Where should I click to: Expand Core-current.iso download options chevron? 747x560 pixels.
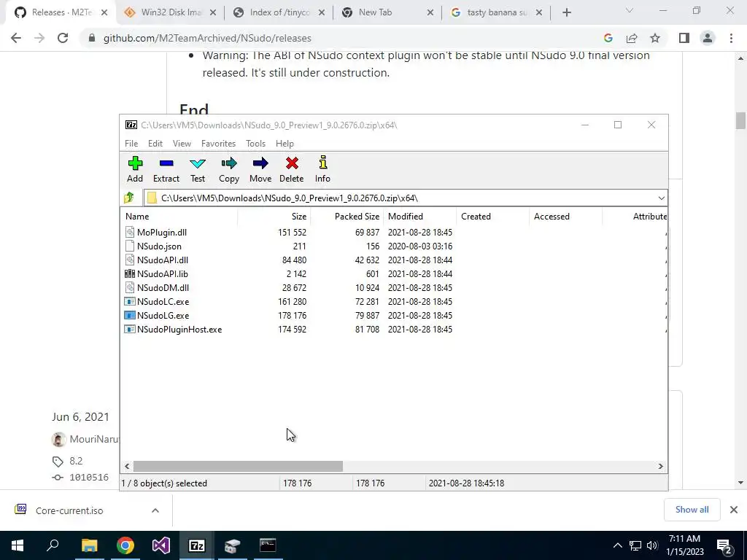(155, 510)
